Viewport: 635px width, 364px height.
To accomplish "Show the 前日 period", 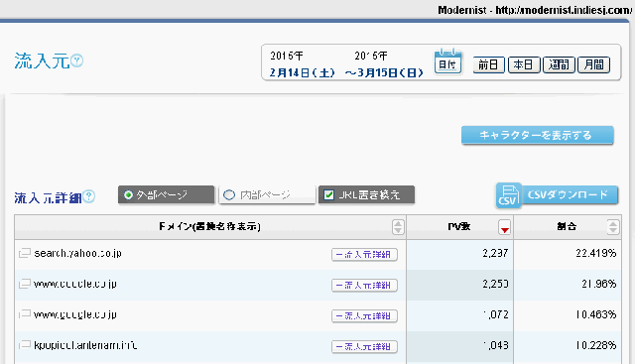I will [488, 64].
